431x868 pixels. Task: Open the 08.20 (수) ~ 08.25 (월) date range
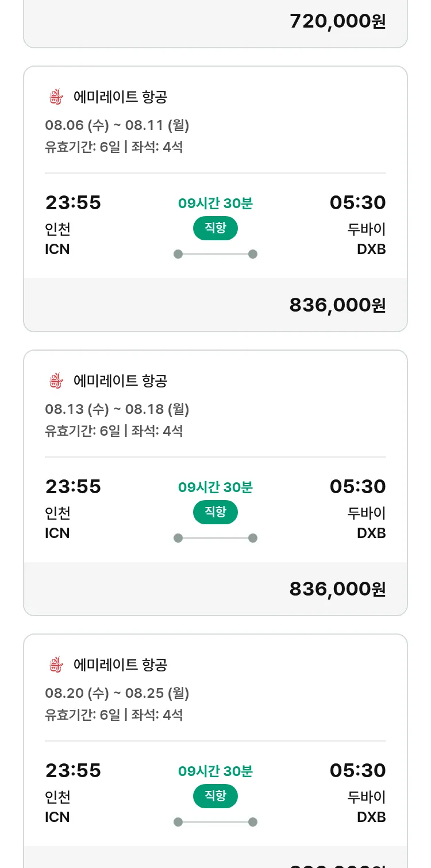tap(117, 693)
